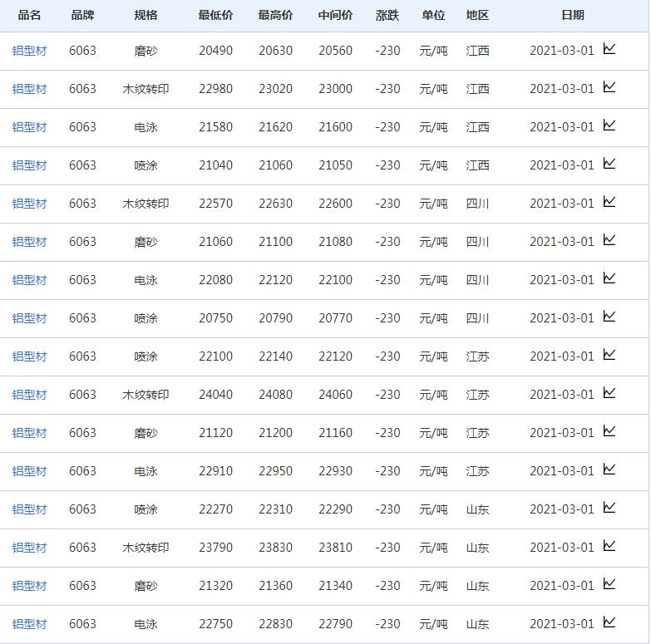Open 铝型材 link in 江苏 喷涂 row
The image size is (651, 644).
pyautogui.click(x=29, y=356)
